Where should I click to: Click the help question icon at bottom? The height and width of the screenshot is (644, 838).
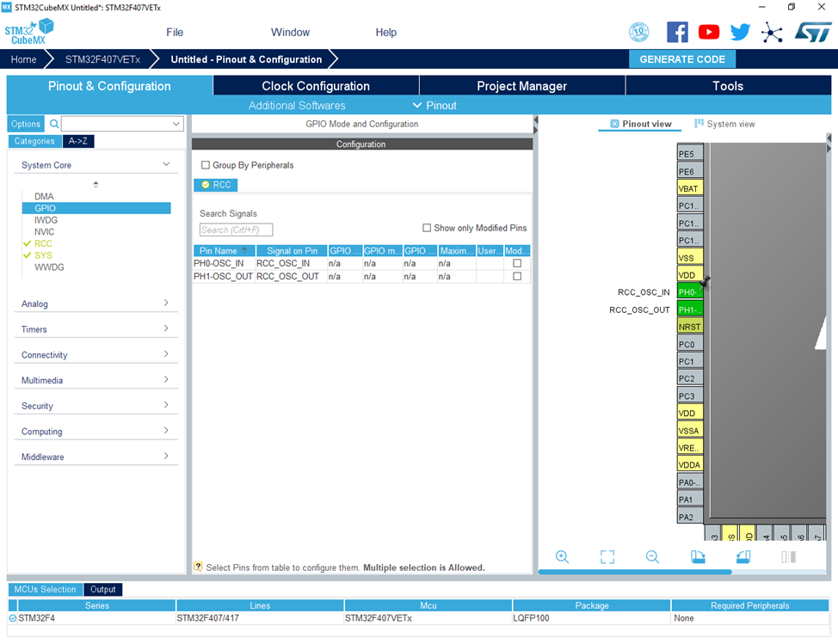pyautogui.click(x=198, y=567)
